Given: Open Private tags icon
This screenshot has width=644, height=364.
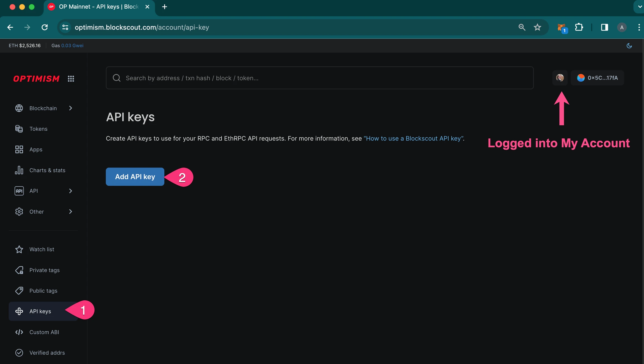Looking at the screenshot, I should pyautogui.click(x=19, y=270).
